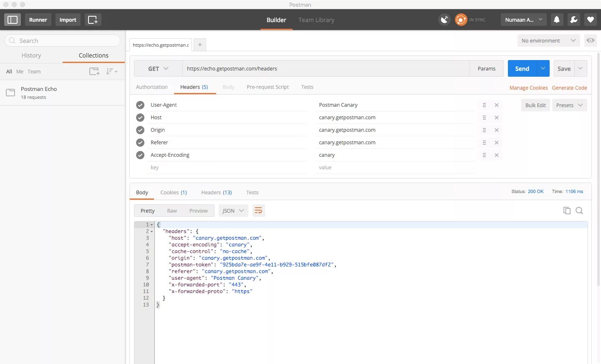Uncheck the Referer header
The height and width of the screenshot is (364, 601).
point(140,143)
